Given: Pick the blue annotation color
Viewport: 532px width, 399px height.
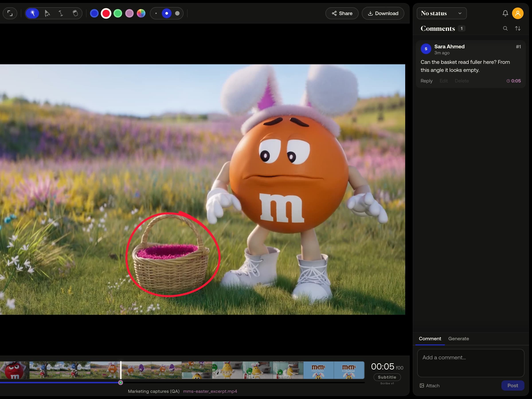Looking at the screenshot, I should (94, 13).
